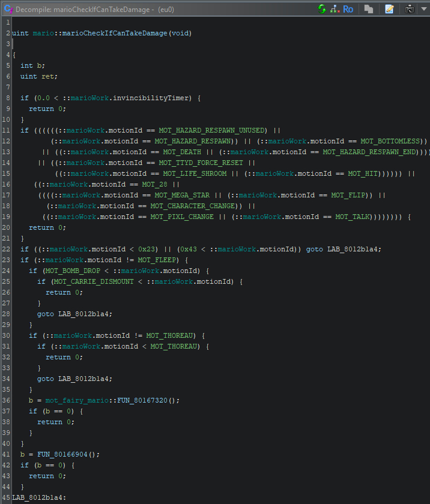Click the MOT_HAZARD_RESPAWN_UNUSED constant
The height and width of the screenshot is (504, 430).
click(211, 130)
